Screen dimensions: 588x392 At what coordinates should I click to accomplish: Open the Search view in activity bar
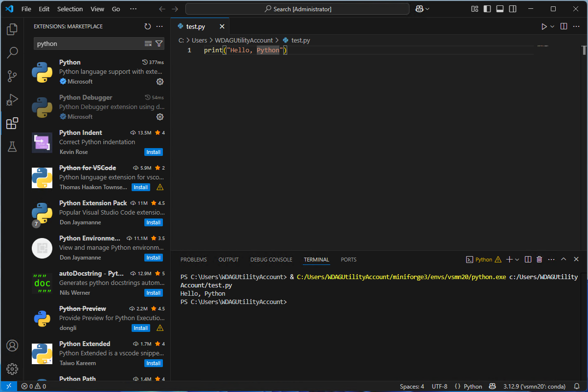12,53
